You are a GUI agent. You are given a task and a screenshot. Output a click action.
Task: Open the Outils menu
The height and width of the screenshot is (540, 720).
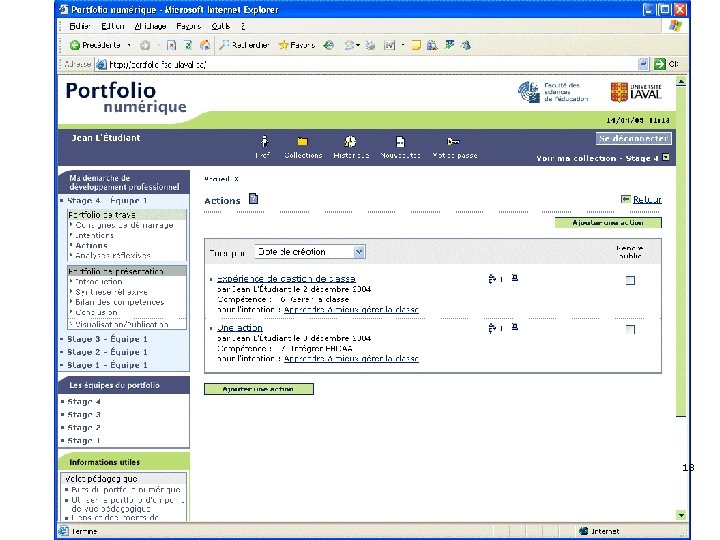(x=220, y=26)
